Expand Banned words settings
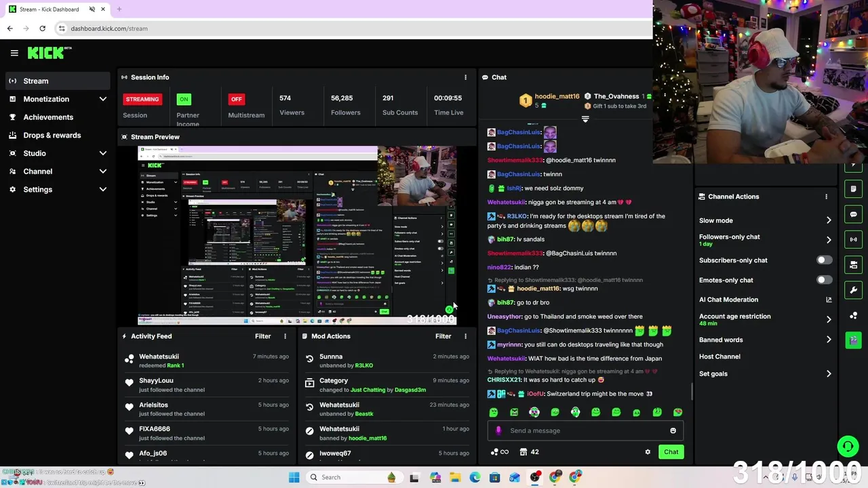 [x=829, y=340]
